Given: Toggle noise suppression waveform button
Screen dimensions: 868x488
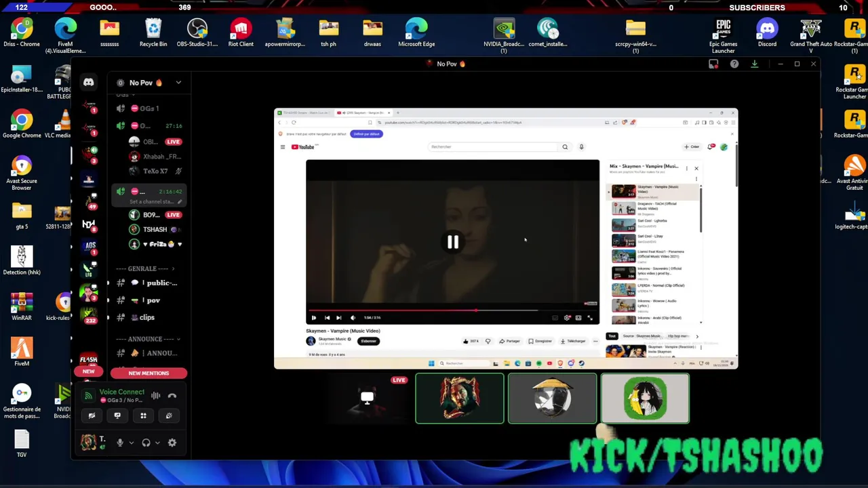Looking at the screenshot, I should pyautogui.click(x=156, y=396).
